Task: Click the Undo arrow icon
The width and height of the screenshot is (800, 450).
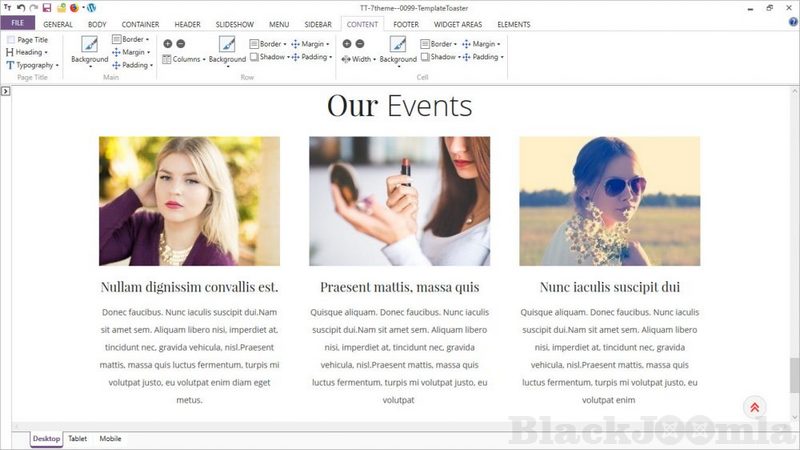Action: coord(20,7)
